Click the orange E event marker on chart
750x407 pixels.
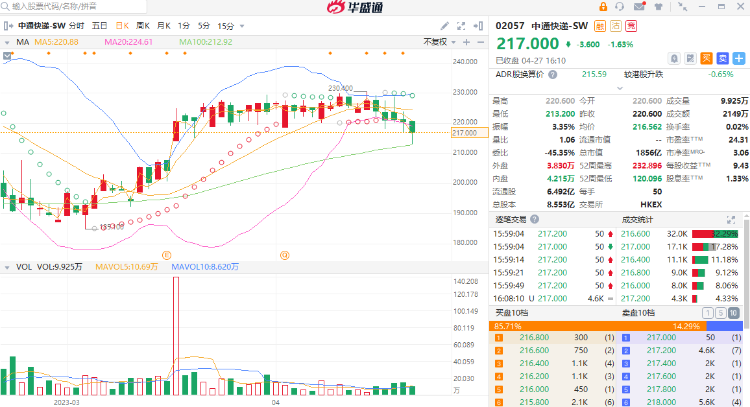tap(166, 255)
